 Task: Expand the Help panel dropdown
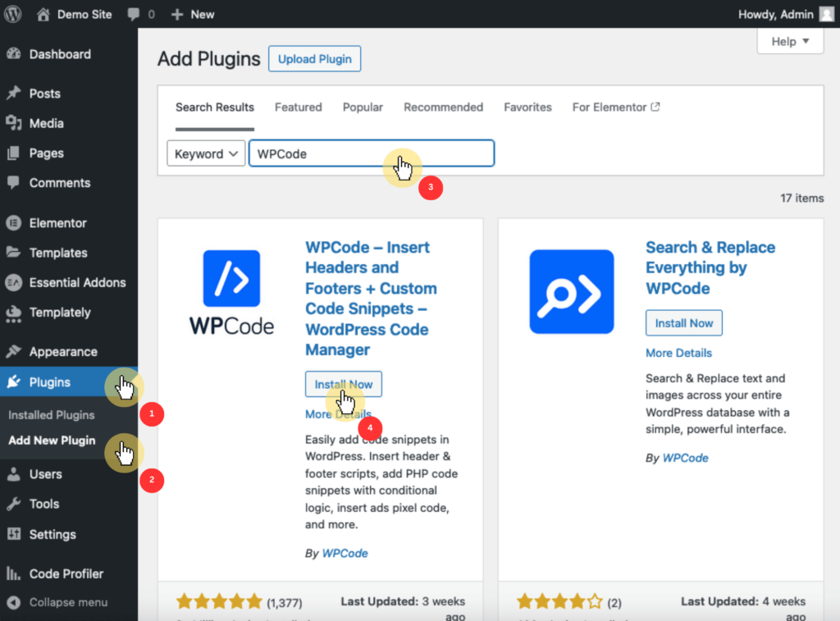pos(790,41)
